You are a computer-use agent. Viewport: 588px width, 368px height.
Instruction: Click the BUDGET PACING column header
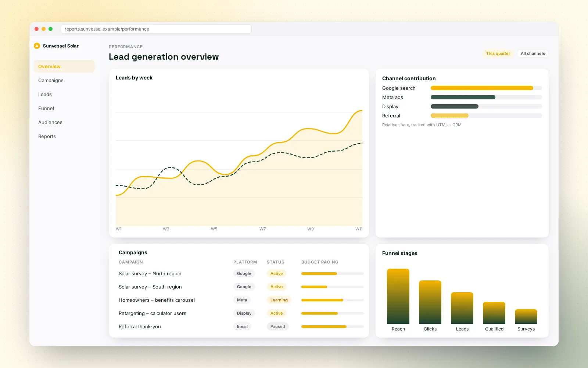[320, 262]
